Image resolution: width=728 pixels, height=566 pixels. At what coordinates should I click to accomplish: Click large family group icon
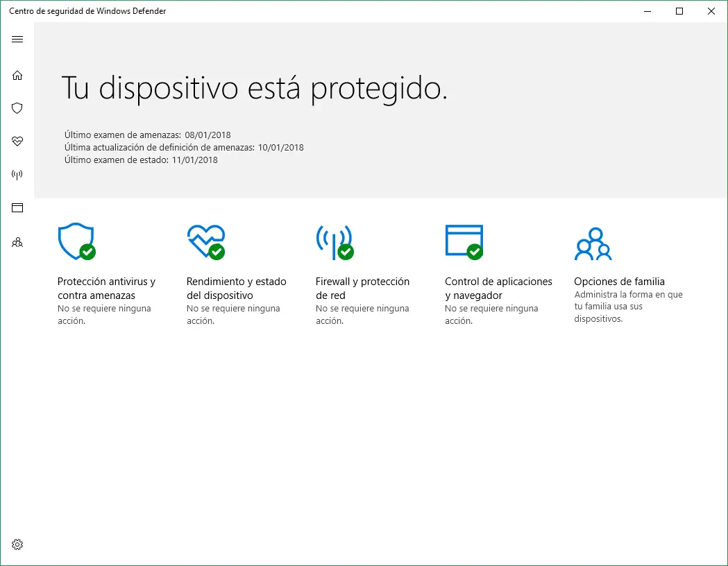click(593, 243)
